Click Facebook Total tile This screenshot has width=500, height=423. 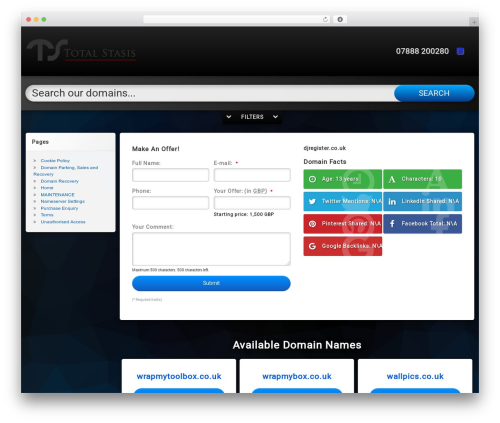click(x=422, y=224)
